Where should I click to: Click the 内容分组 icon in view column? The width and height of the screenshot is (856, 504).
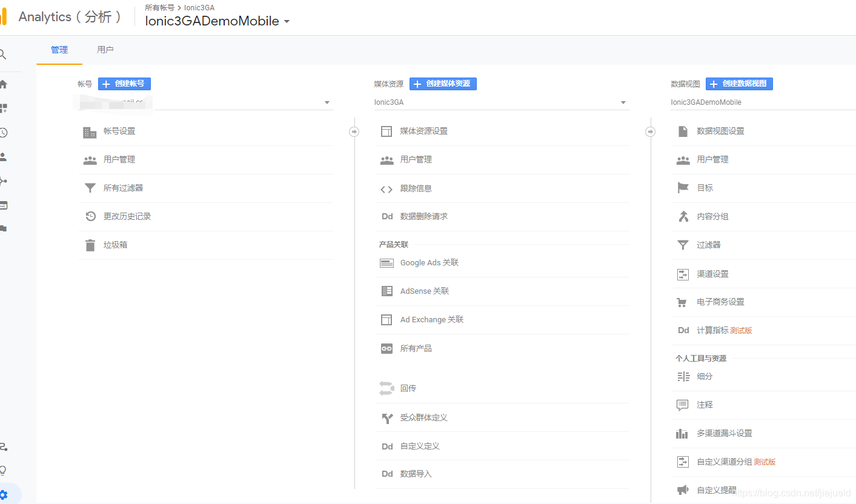point(683,216)
